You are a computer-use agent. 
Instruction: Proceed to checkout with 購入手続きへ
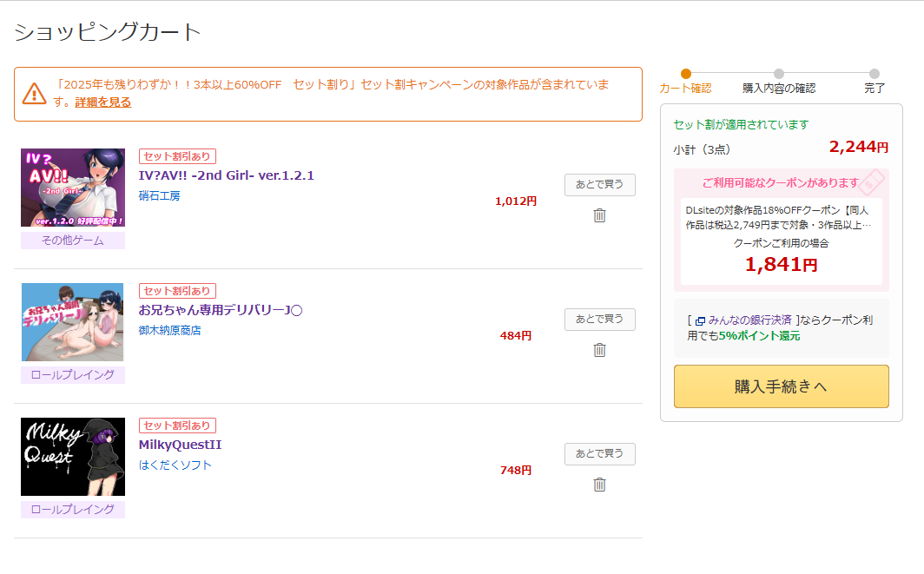click(781, 386)
